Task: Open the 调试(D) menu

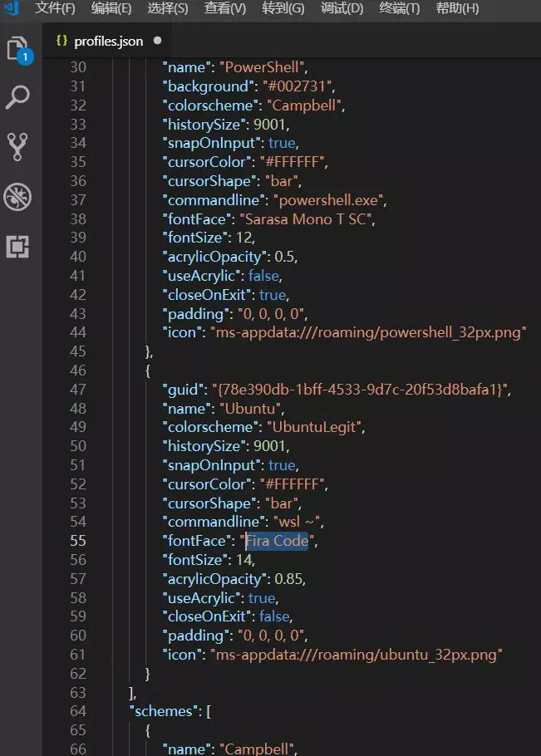Action: 342,7
